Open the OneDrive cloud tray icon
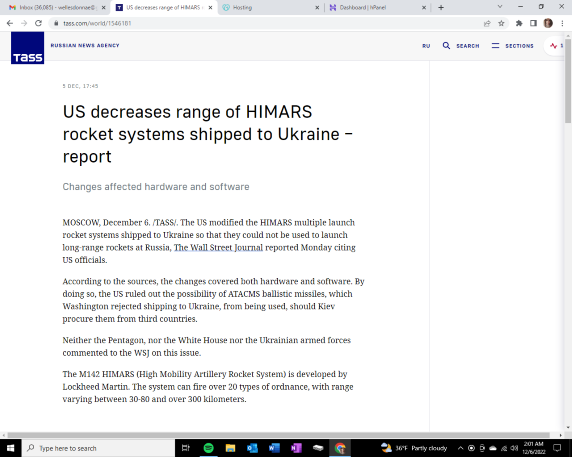Viewport: 572px width, 457px height. point(493,448)
